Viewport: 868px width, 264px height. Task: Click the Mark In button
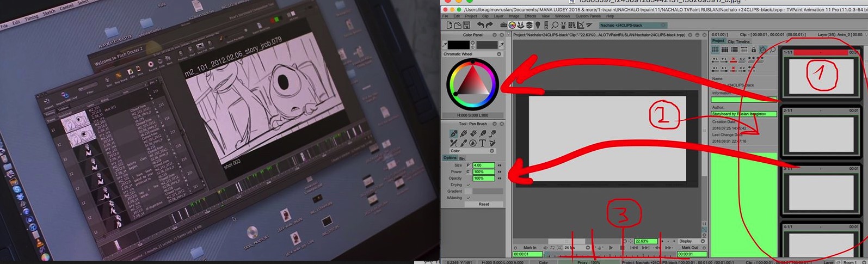tap(530, 248)
